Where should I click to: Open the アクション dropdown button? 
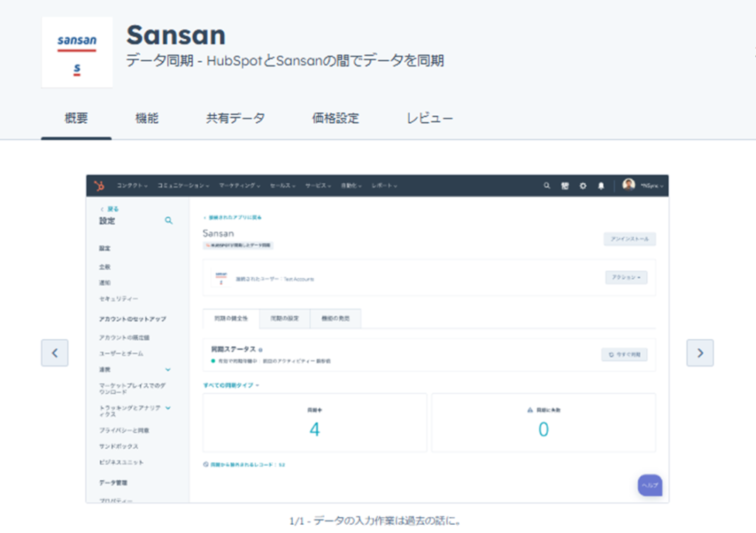point(626,277)
